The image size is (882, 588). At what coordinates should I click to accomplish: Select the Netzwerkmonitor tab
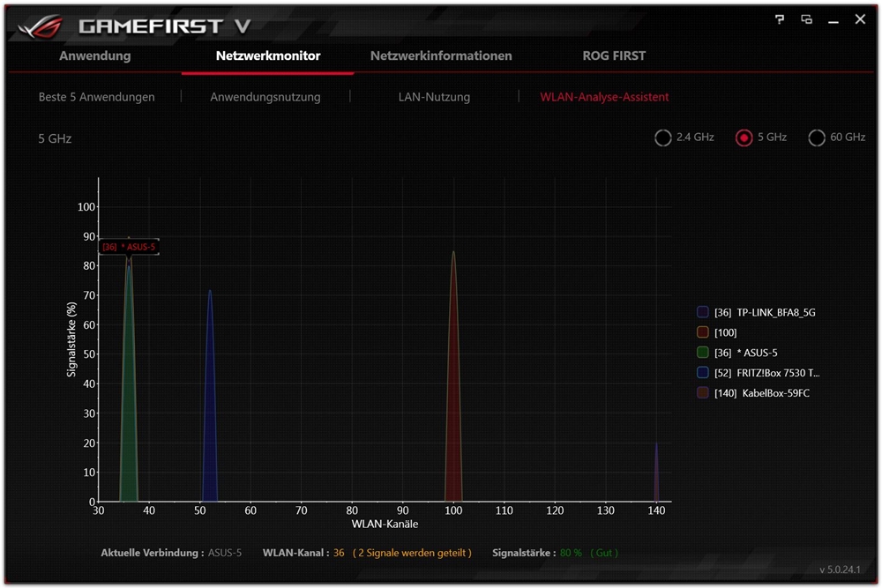point(268,56)
